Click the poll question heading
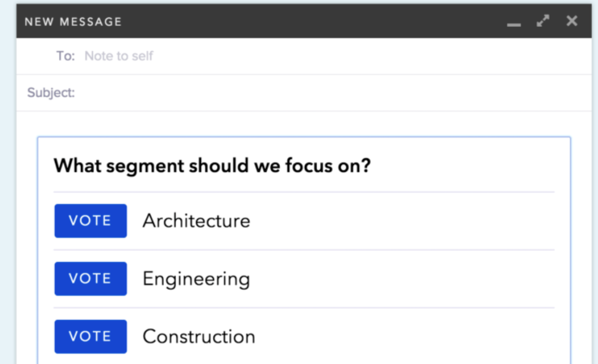This screenshot has height=364, width=598. (212, 166)
